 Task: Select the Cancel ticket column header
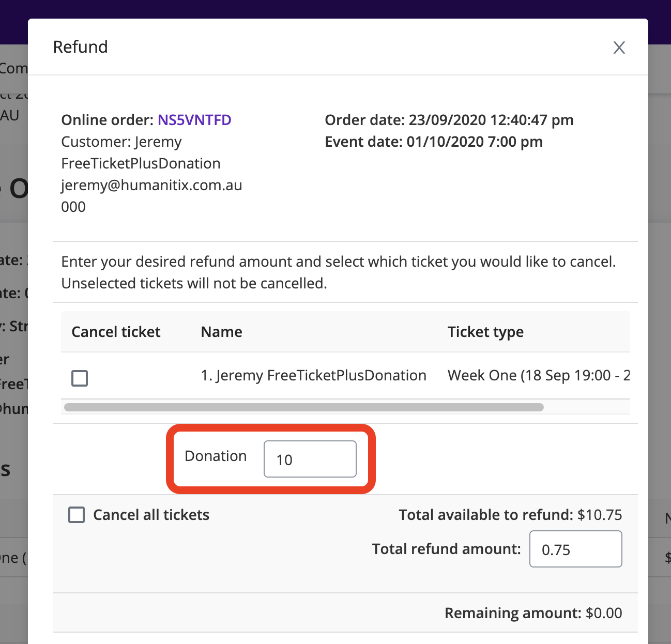click(116, 332)
